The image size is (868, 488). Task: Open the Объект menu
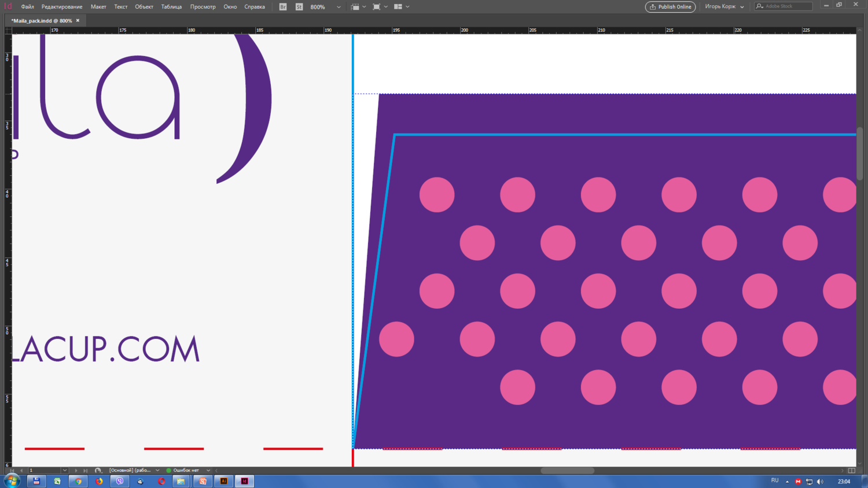tap(144, 7)
